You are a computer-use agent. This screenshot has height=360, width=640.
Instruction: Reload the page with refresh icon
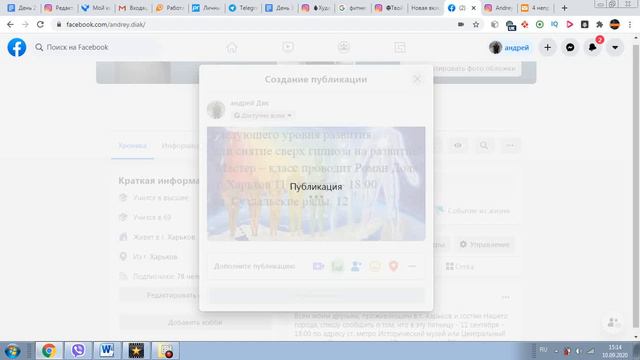40,24
